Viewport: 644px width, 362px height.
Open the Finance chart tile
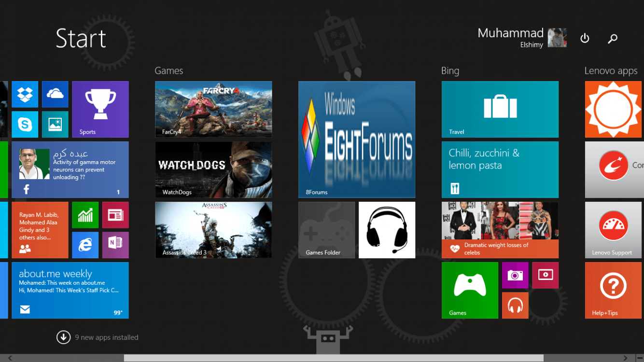coord(85,215)
